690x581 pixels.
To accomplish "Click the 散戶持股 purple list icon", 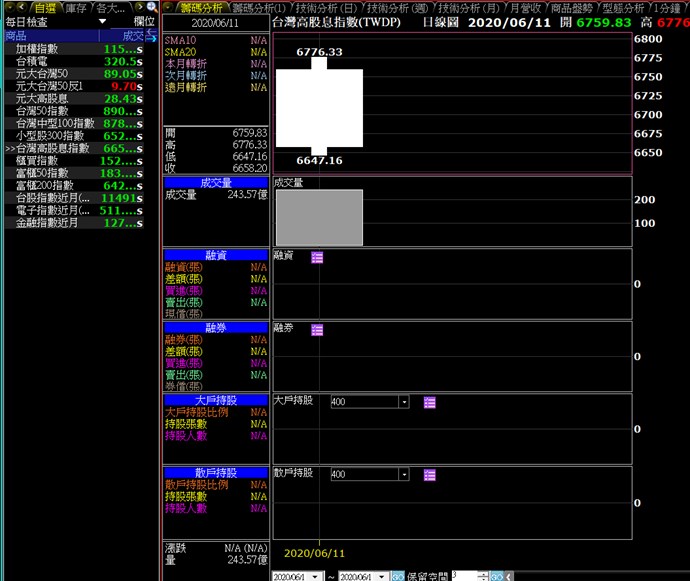I will point(429,474).
